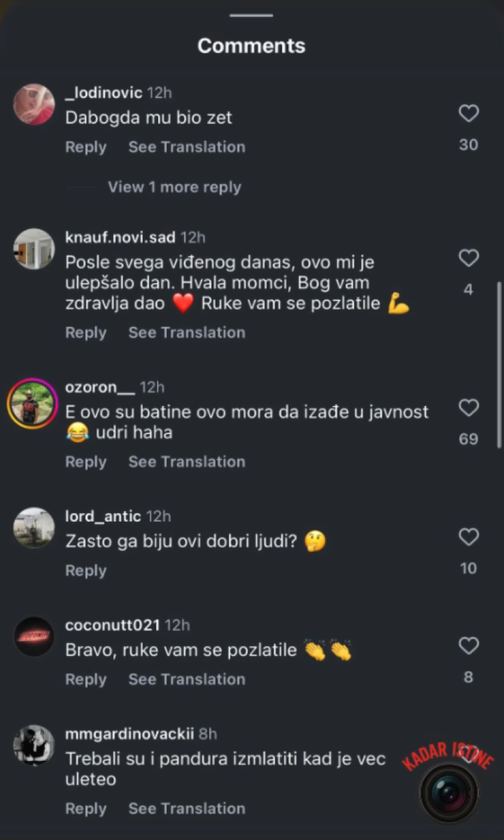View ozoron__'s story ring avatar
The height and width of the screenshot is (840, 504).
32,404
